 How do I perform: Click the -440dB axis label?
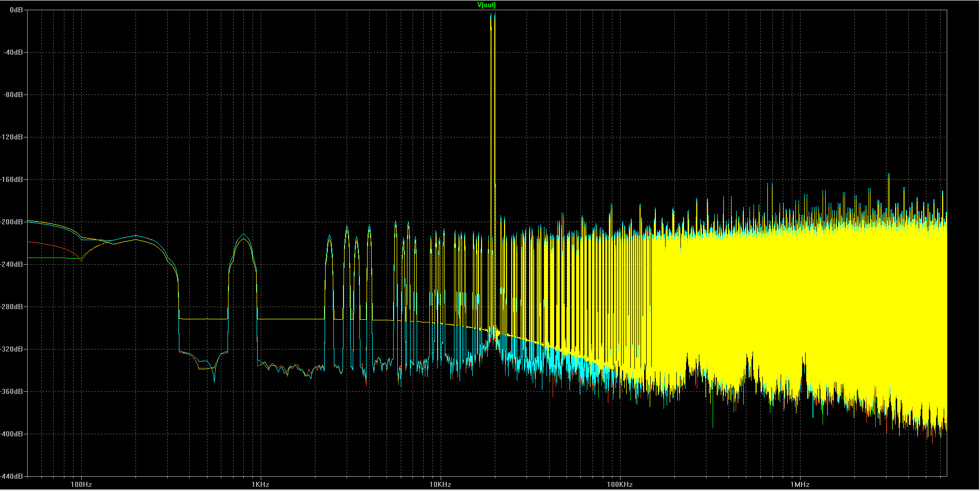[x=13, y=476]
